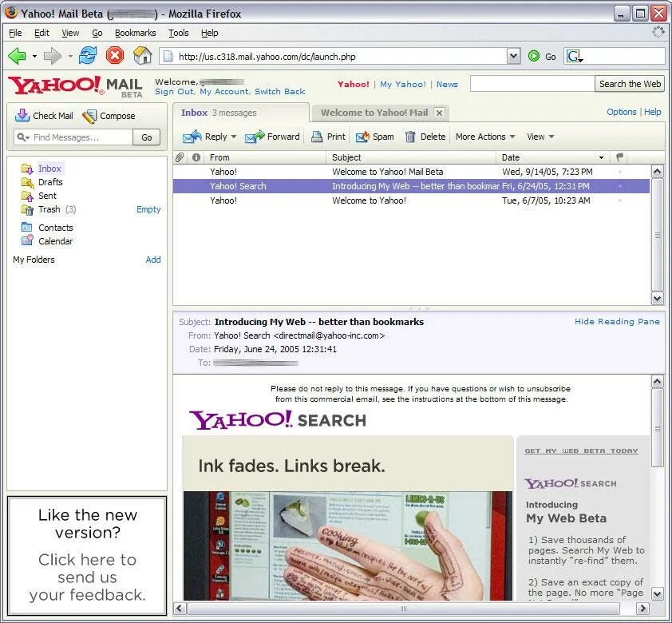The image size is (672, 623).
Task: Click the Sent folder icon
Action: coord(27,196)
